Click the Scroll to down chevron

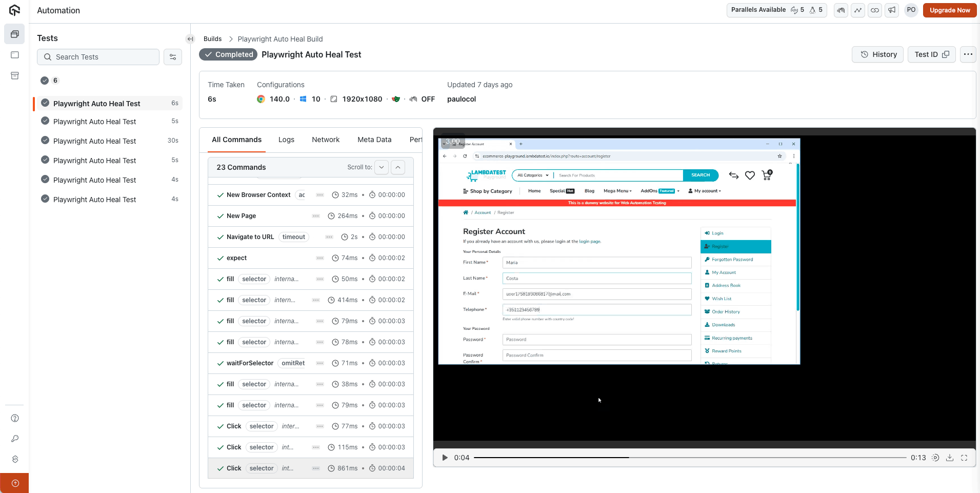coord(382,167)
